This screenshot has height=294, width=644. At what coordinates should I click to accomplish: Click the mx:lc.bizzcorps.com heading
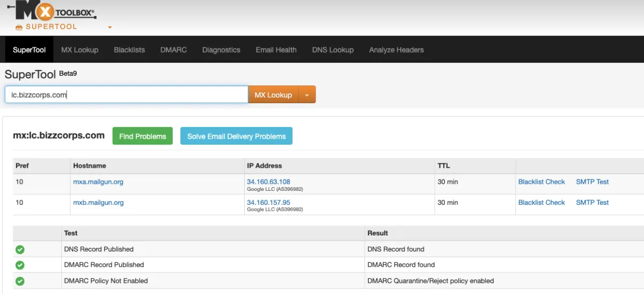pos(58,135)
